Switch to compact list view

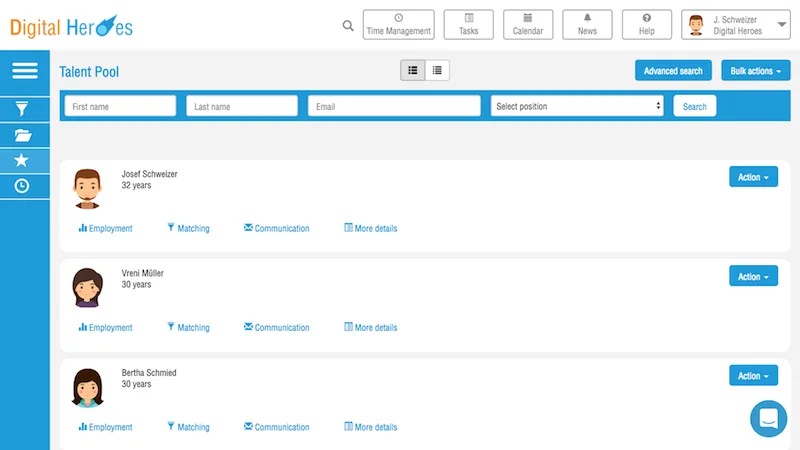click(437, 70)
